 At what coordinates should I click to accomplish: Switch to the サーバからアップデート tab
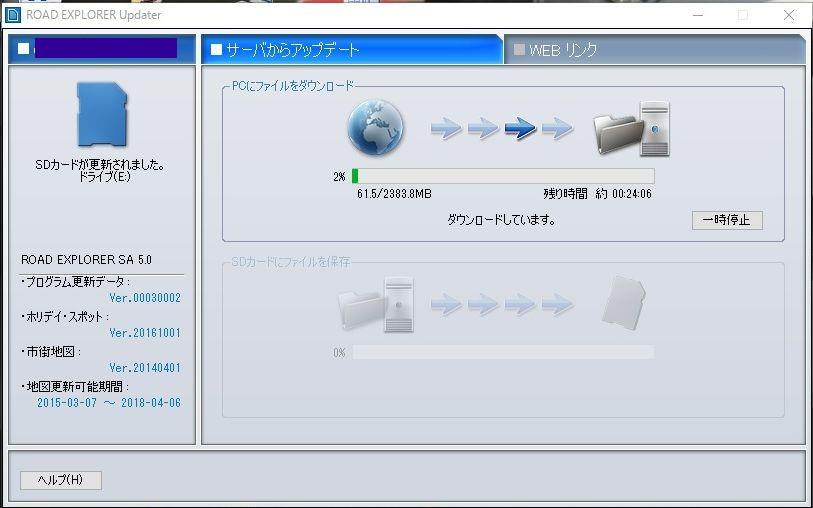coord(352,50)
